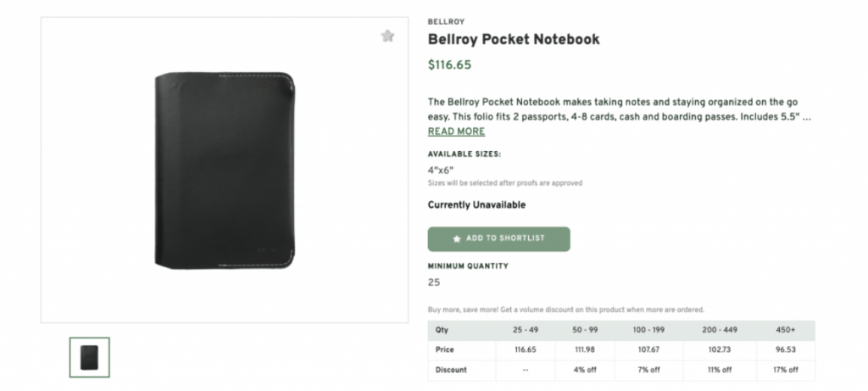Select the 4"x6" available size option
Image resolution: width=868 pixels, height=391 pixels.
tap(441, 170)
